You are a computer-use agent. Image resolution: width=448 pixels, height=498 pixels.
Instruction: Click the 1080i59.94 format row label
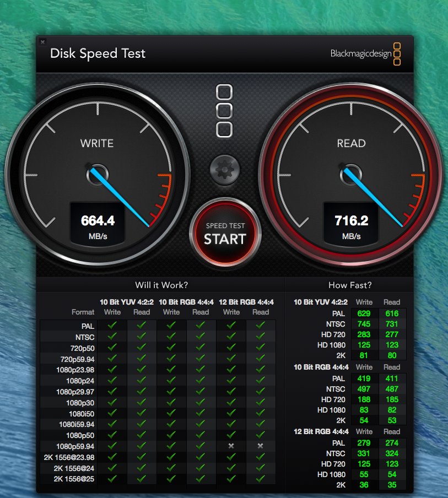click(x=77, y=424)
